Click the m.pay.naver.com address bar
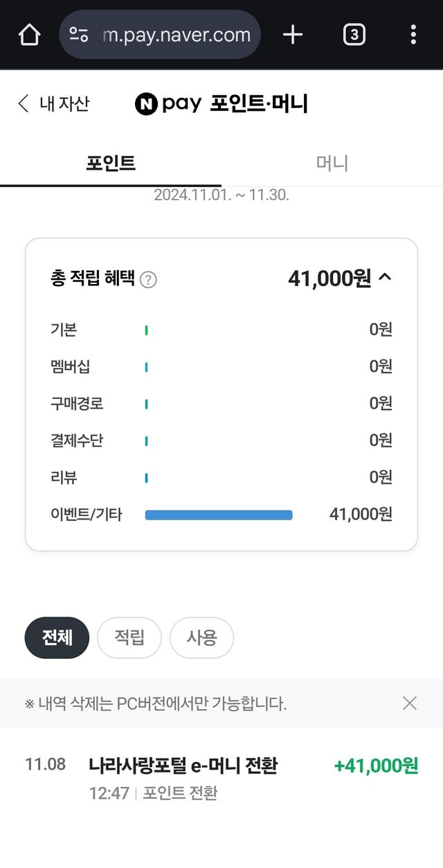The image size is (443, 868). click(x=176, y=35)
